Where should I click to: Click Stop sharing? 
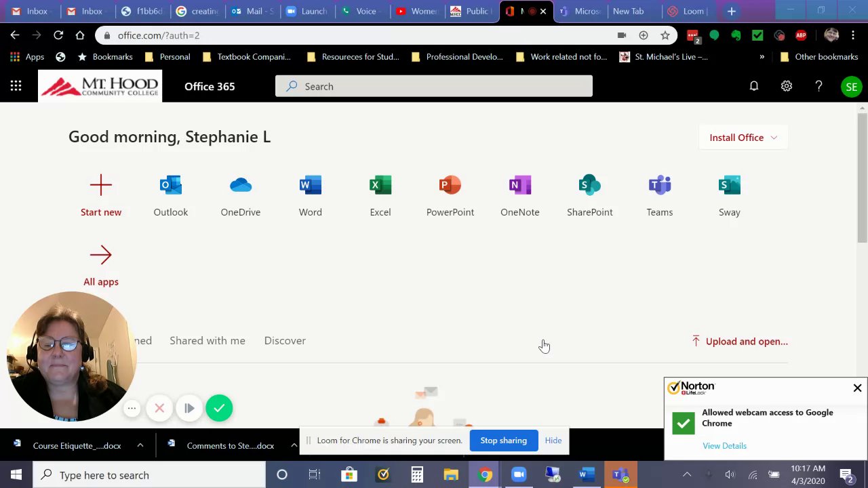point(504,441)
